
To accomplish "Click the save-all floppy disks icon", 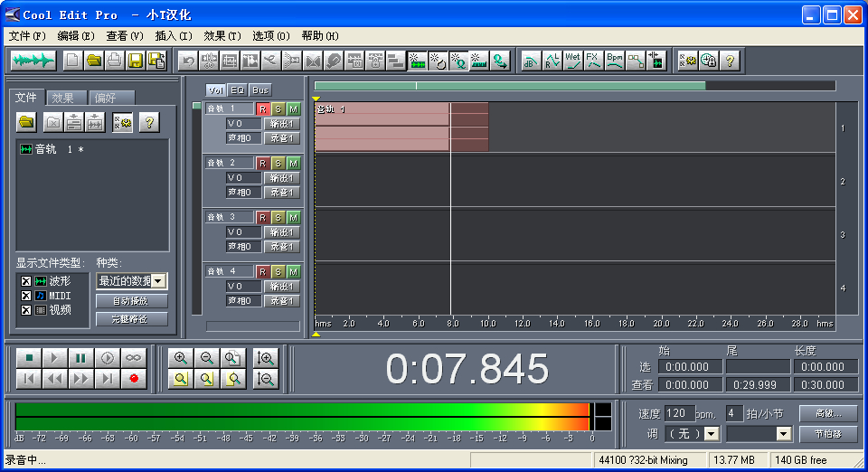I will 156,61.
